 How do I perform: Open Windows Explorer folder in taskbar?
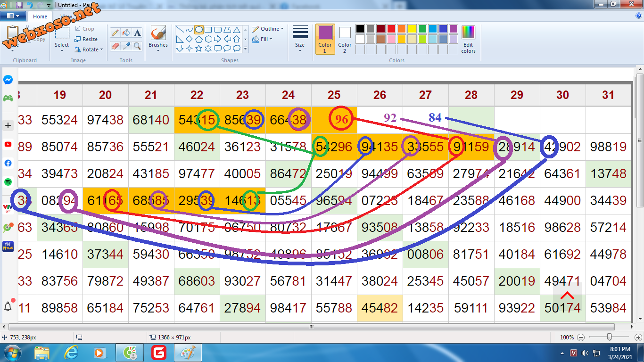pyautogui.click(x=42, y=353)
